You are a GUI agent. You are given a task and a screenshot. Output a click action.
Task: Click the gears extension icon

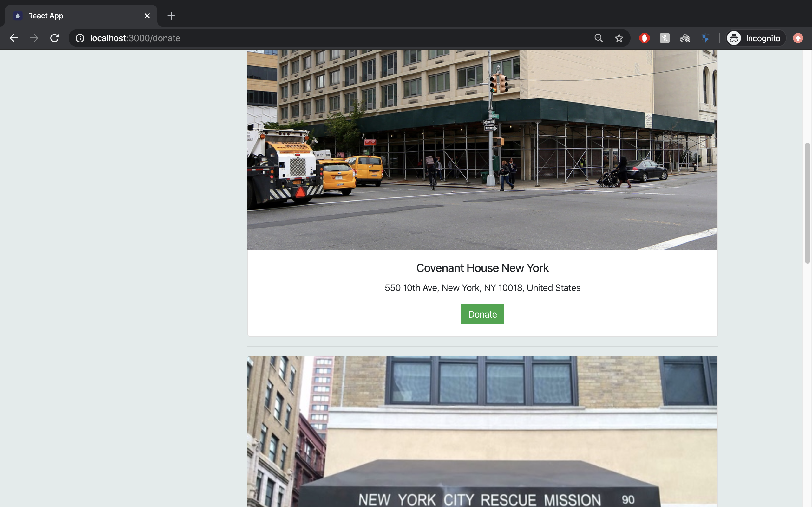tap(685, 38)
